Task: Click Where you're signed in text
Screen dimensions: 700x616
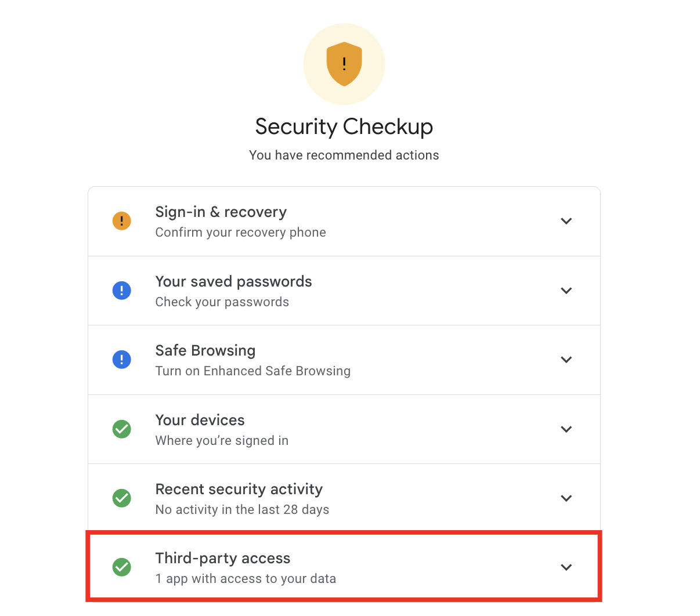Action: click(x=222, y=441)
